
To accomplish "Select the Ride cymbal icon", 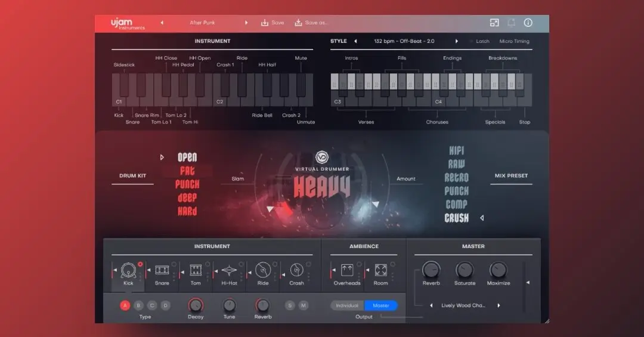I will (x=263, y=270).
